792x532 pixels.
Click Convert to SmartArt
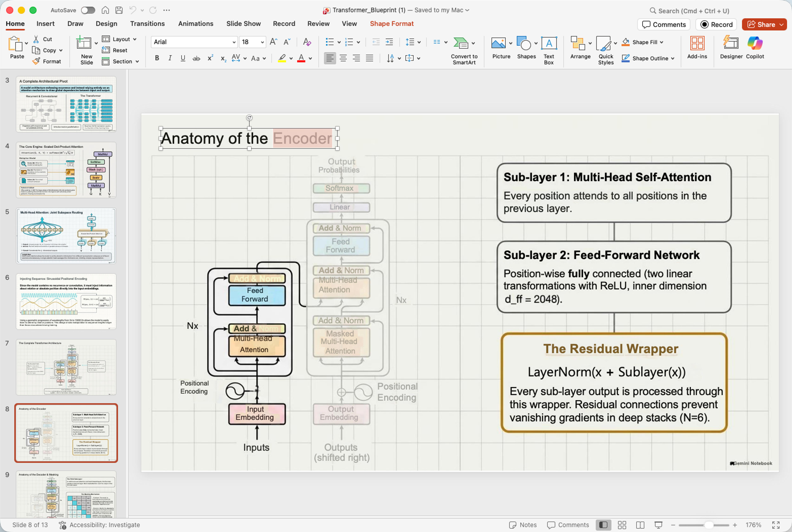tap(464, 51)
